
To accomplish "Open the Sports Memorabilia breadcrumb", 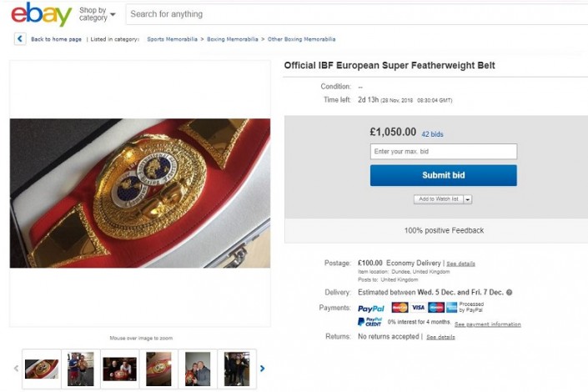I will (173, 39).
